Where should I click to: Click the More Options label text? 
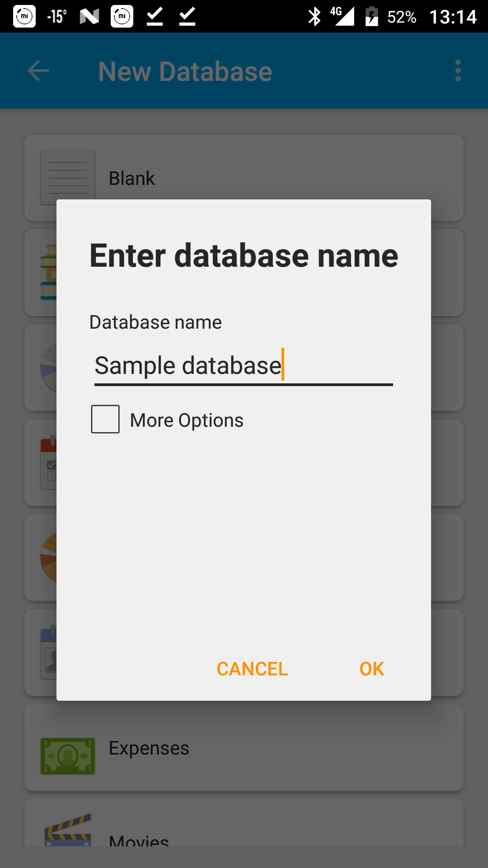[187, 420]
